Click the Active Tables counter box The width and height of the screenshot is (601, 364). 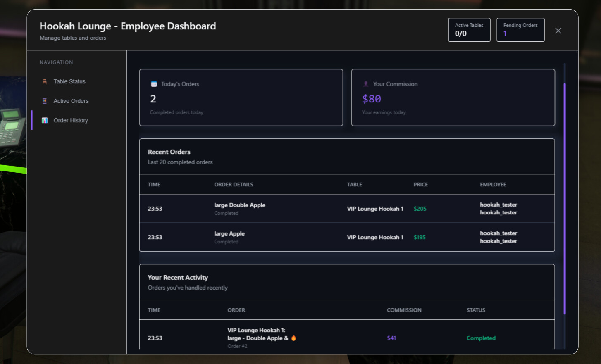point(469,30)
